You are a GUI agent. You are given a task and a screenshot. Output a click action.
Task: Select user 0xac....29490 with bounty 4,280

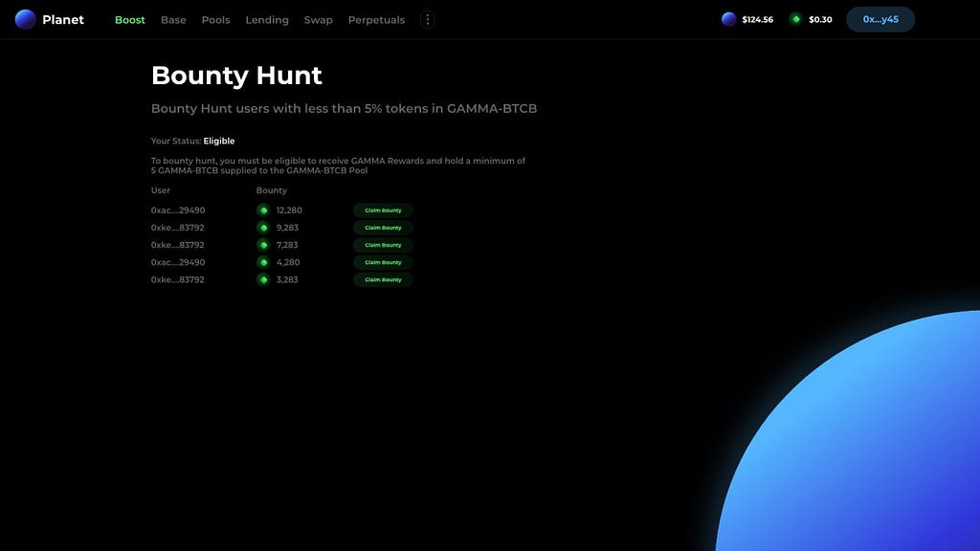click(177, 262)
